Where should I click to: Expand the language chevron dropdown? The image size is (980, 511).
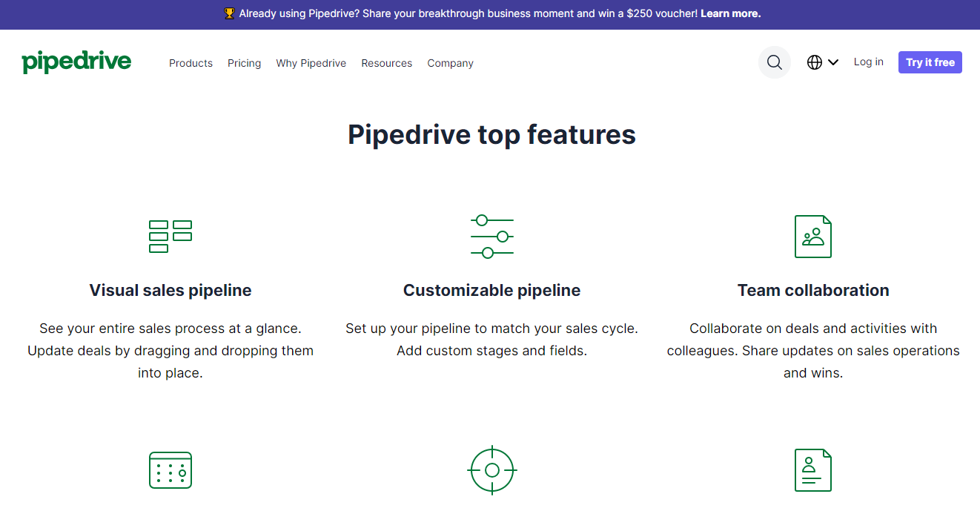[x=833, y=62]
